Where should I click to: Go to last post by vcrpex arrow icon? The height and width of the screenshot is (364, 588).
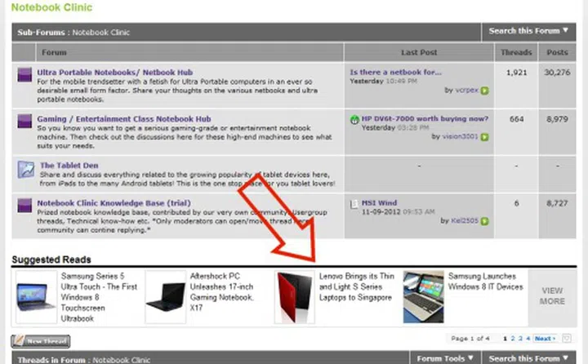(484, 91)
